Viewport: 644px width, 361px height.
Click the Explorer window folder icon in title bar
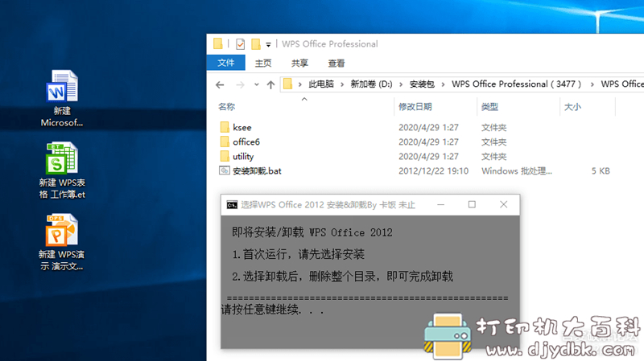[x=217, y=43]
